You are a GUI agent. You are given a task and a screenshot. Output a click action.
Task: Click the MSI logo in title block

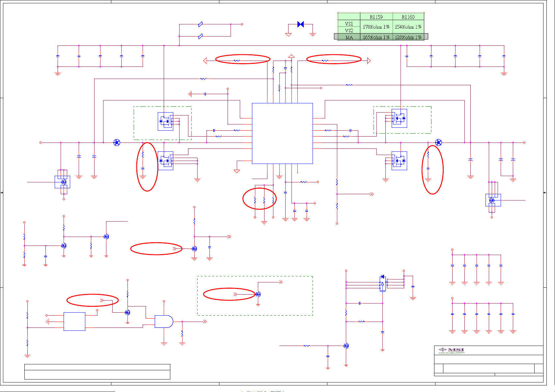coord(452,351)
